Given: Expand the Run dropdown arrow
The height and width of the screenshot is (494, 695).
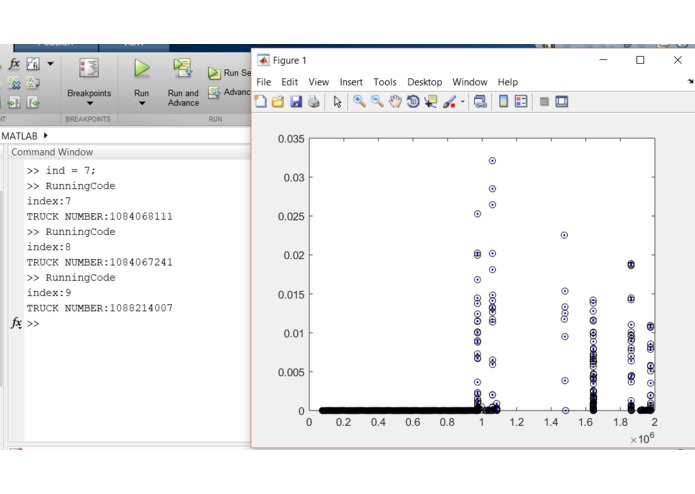Looking at the screenshot, I should (x=142, y=103).
